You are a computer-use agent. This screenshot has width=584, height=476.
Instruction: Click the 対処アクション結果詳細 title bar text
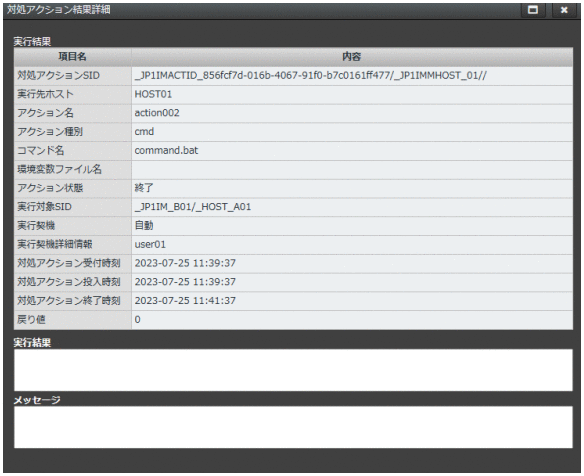[58, 10]
